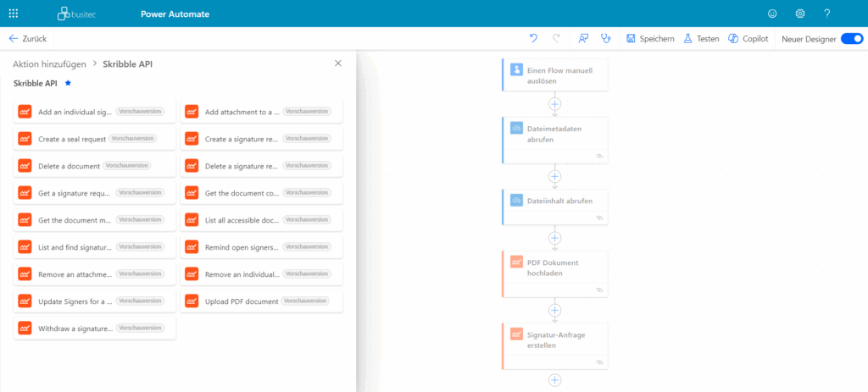Image resolution: width=868 pixels, height=392 pixels.
Task: Toggle the Neuer Designer switch
Action: pos(851,39)
